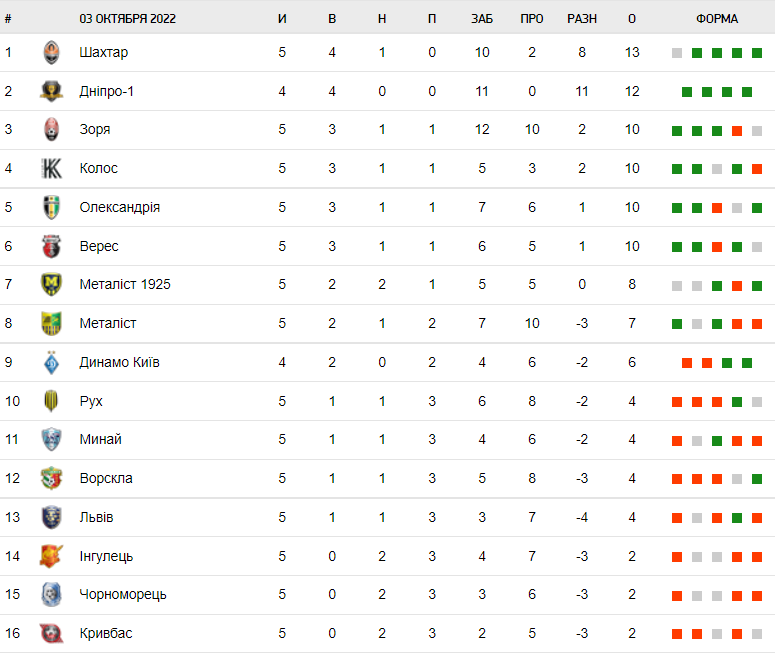The image size is (775, 653).
Task: Click the Кривбас club crest
Action: click(x=51, y=633)
